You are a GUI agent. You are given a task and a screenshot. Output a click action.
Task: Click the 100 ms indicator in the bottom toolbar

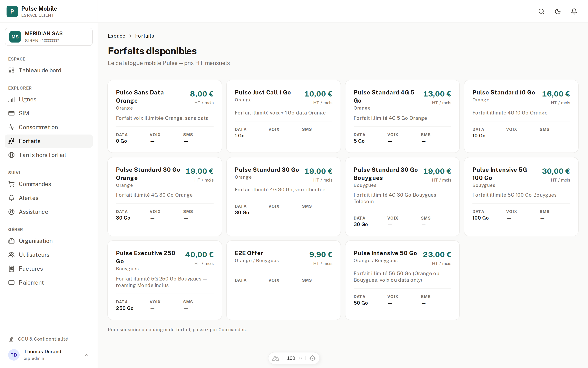294,358
